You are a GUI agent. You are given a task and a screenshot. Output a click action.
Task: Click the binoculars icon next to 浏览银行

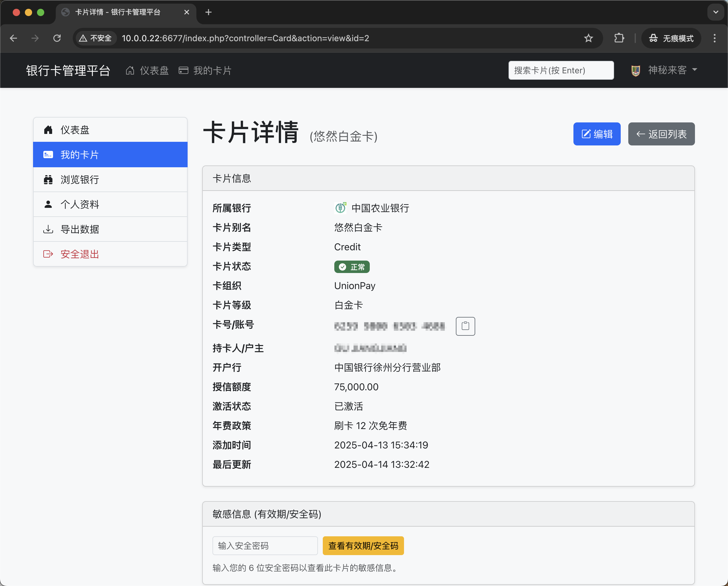point(48,180)
